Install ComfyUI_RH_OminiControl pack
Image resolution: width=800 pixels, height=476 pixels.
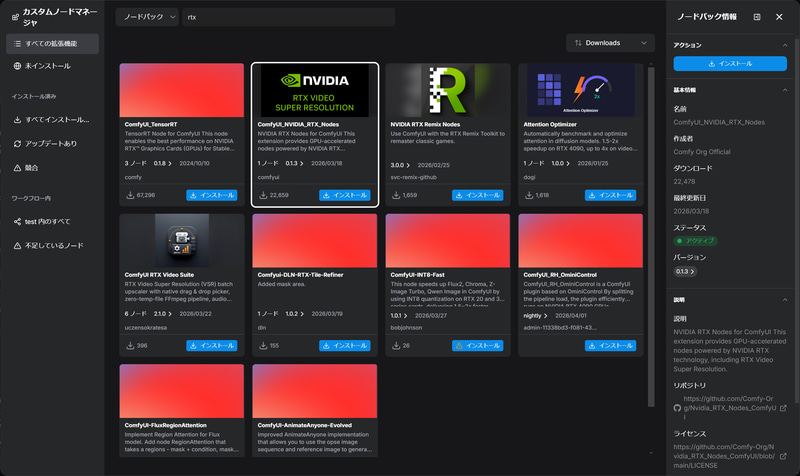[610, 345]
